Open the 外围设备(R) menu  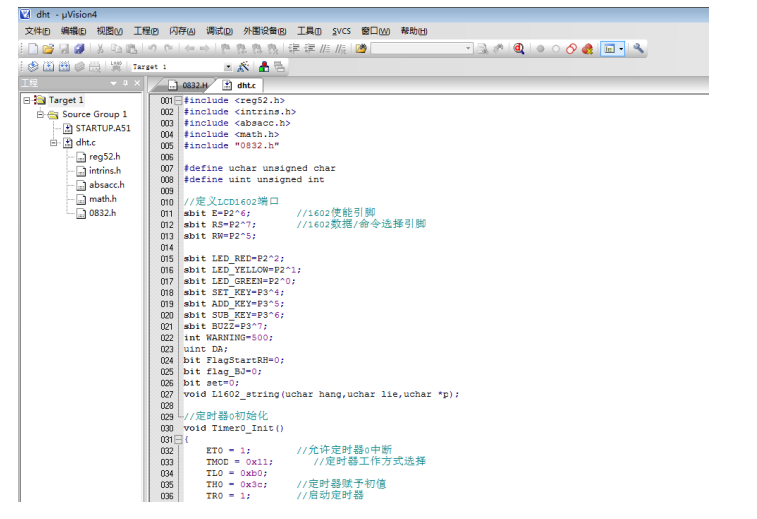click(265, 31)
